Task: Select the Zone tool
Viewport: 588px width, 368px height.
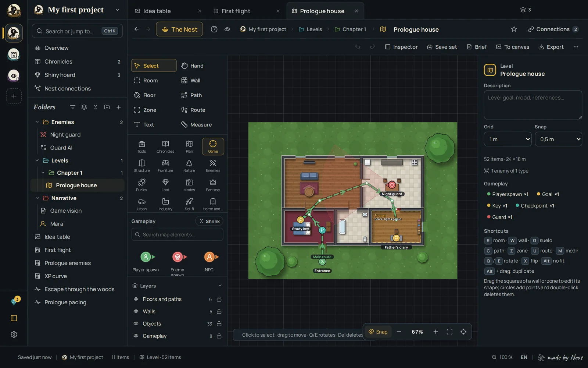Action: pos(154,110)
